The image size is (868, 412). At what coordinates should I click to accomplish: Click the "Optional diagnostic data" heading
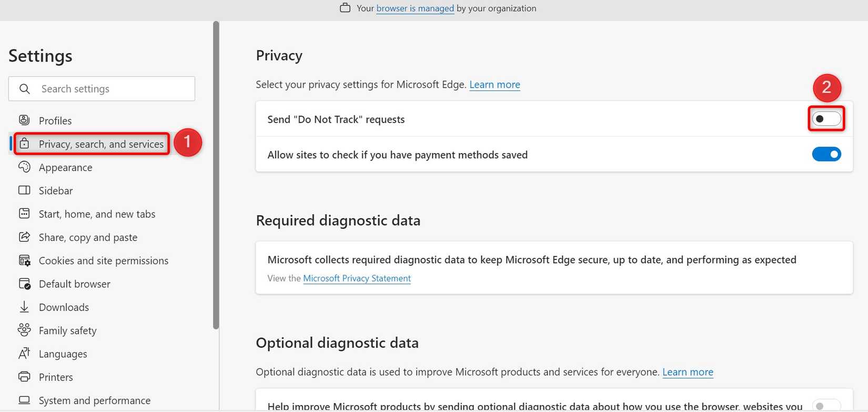point(337,343)
